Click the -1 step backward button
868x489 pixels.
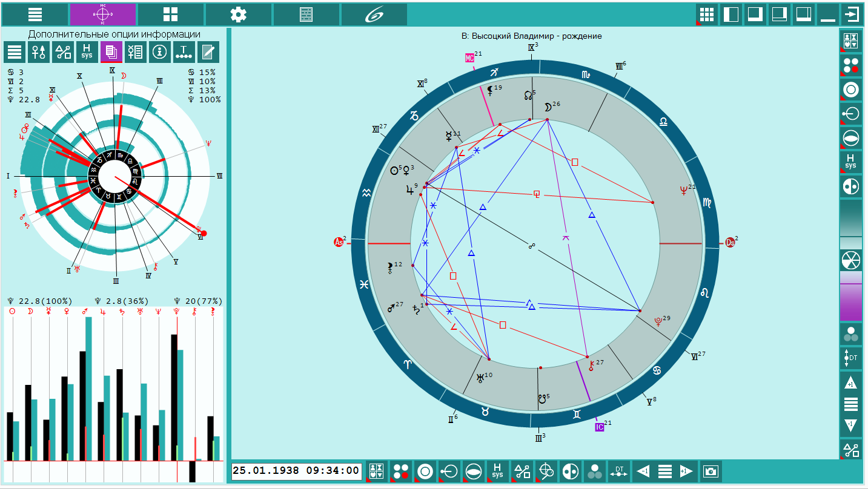tap(643, 471)
